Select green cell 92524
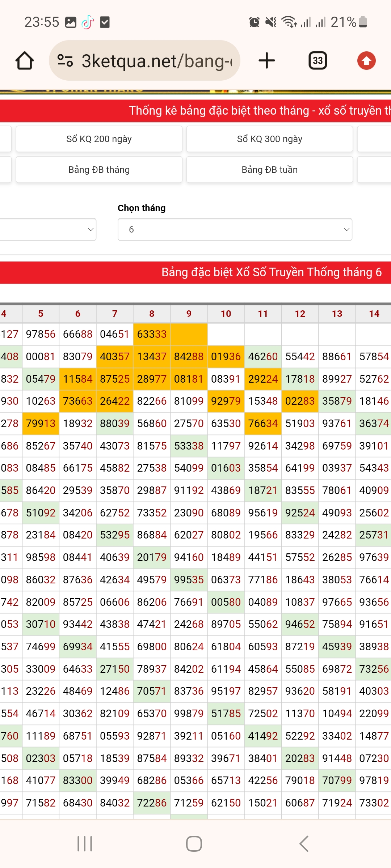This screenshot has height=868, width=391. click(300, 513)
